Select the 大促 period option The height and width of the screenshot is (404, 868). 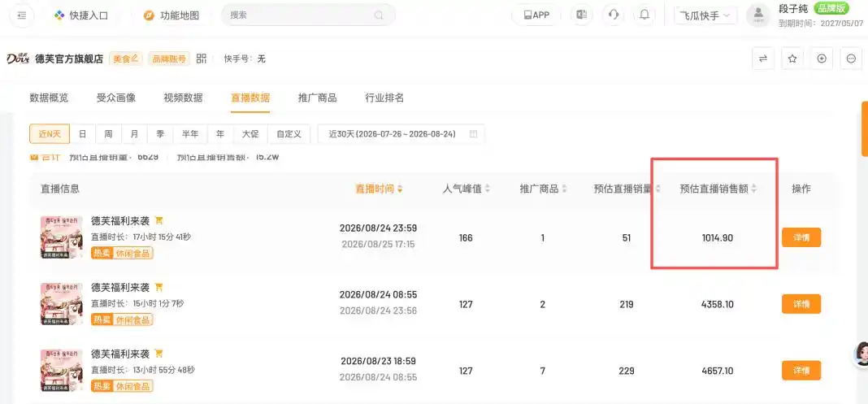[251, 134]
